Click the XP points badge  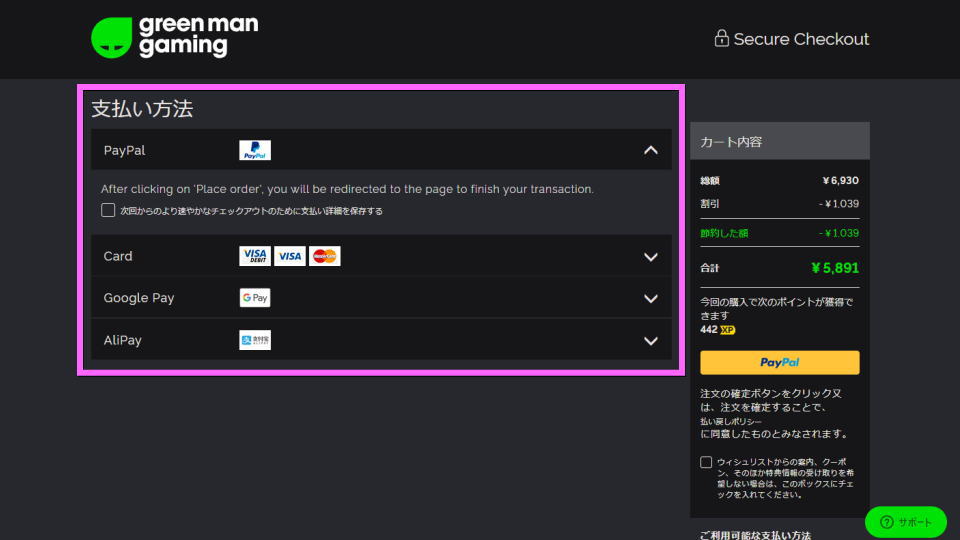click(x=727, y=329)
